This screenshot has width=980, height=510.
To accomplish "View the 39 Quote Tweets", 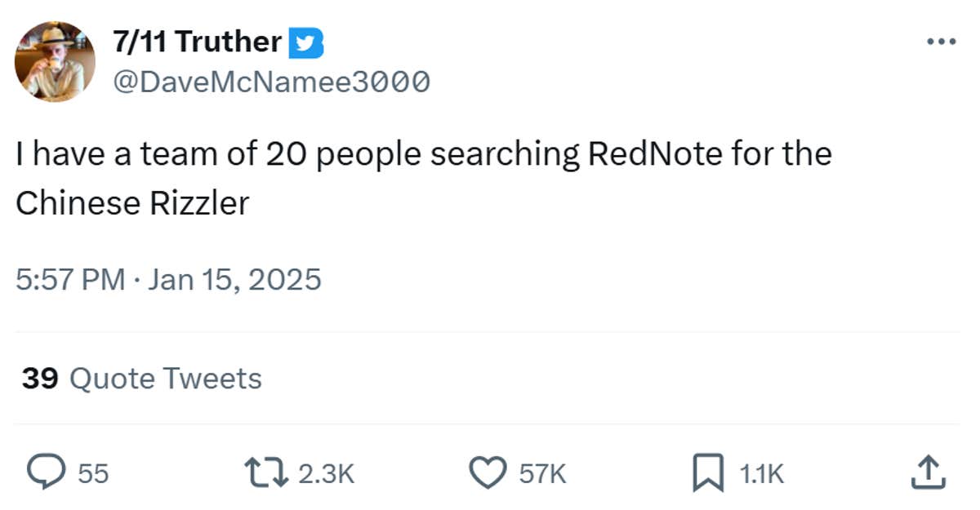I will pyautogui.click(x=141, y=379).
